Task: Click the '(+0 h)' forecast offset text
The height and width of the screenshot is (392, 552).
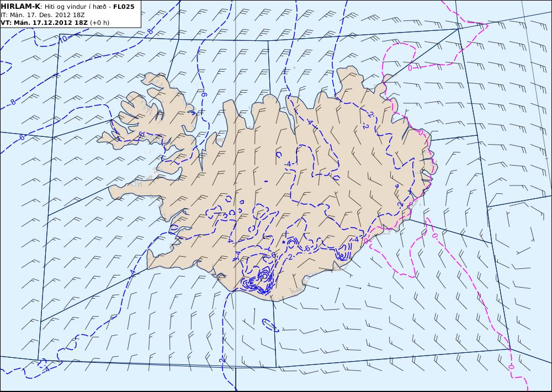Action: click(99, 23)
